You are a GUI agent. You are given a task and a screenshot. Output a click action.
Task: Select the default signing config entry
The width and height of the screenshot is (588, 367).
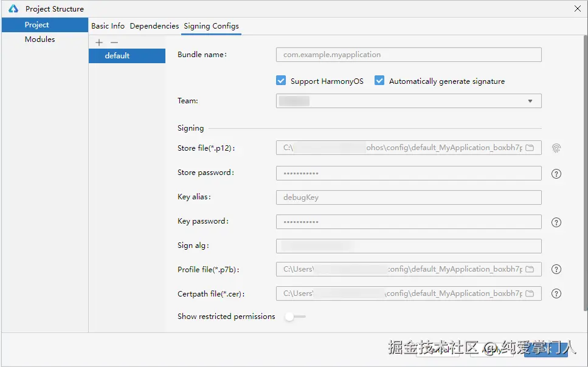(127, 56)
